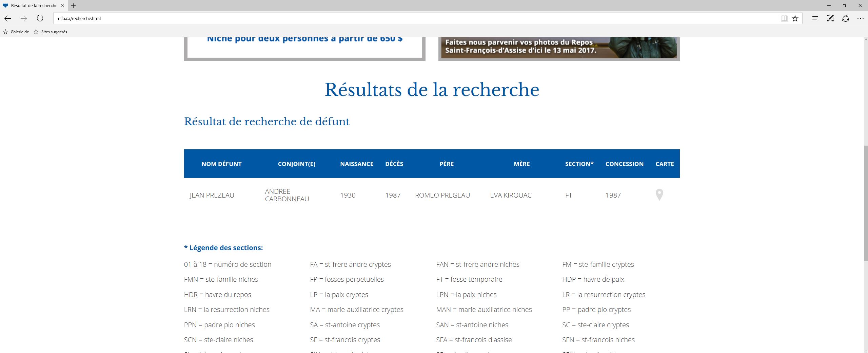The image size is (868, 353).
Task: Click legend entry 01 à 18 = numéro de section
Action: (228, 264)
